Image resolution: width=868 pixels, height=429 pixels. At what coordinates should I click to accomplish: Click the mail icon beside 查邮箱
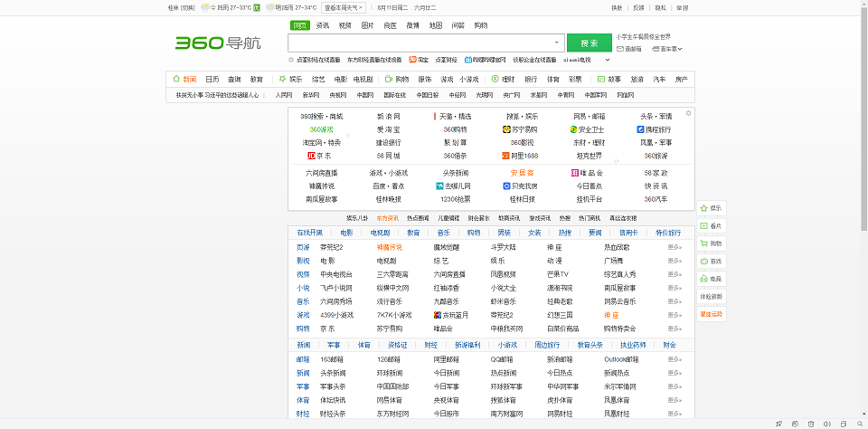pos(620,49)
